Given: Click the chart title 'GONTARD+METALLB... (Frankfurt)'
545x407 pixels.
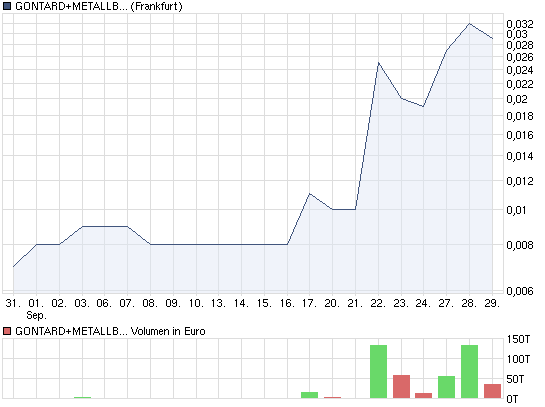Looking at the screenshot, I should 99,7.
